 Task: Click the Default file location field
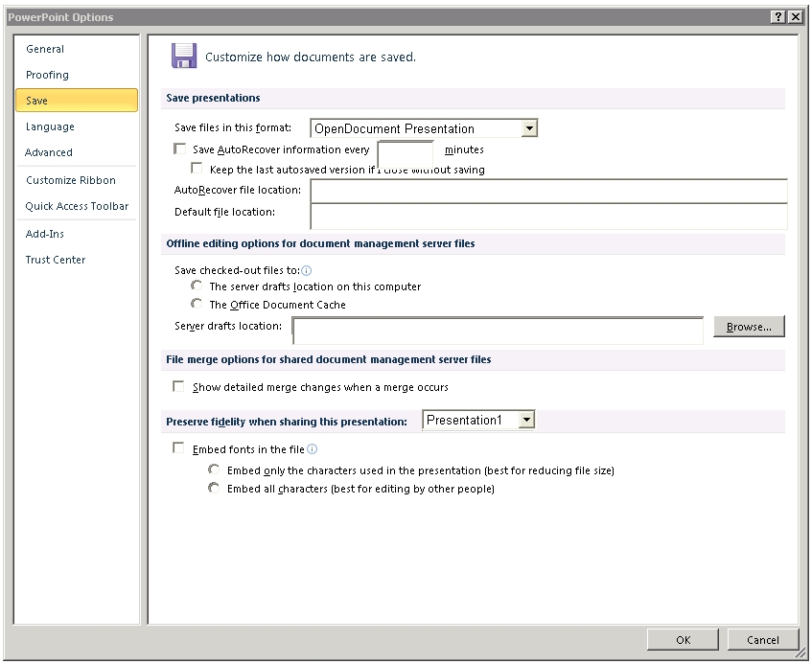[x=549, y=216]
